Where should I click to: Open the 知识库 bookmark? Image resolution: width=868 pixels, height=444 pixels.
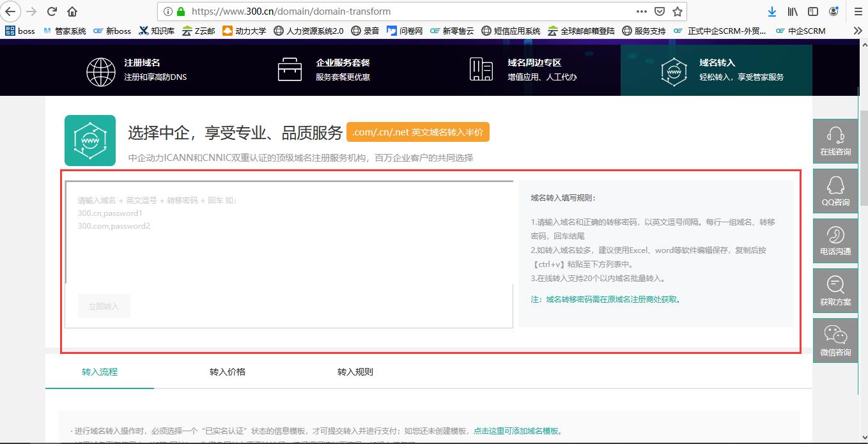pos(157,31)
